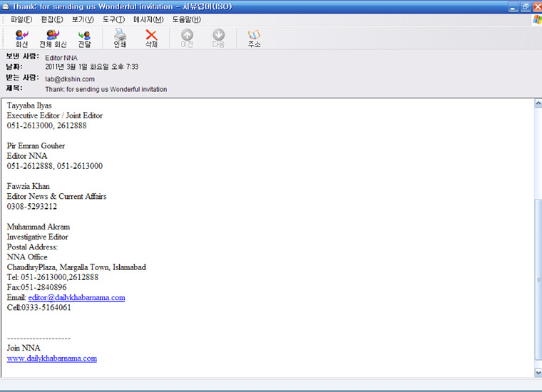Open the 편집(E) menu
The height and width of the screenshot is (392, 542).
coord(51,19)
